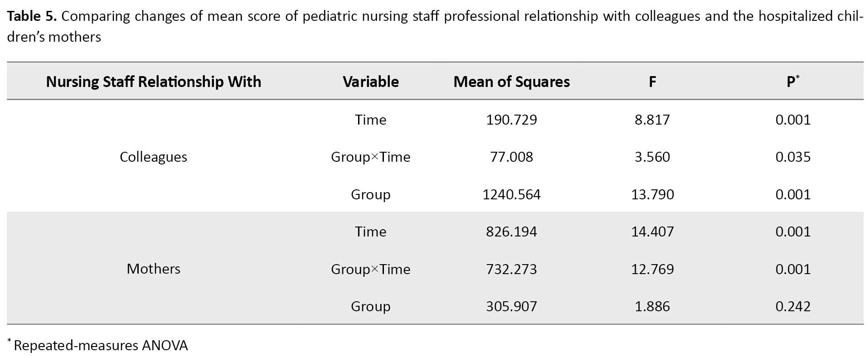Click the 0.242 P value
This screenshot has width=868, height=357.
tap(792, 307)
